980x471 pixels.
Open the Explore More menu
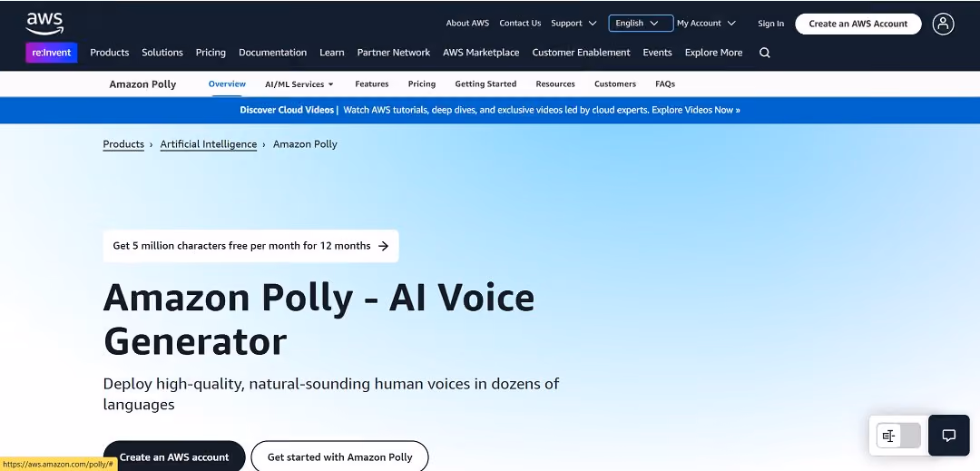[x=714, y=53]
